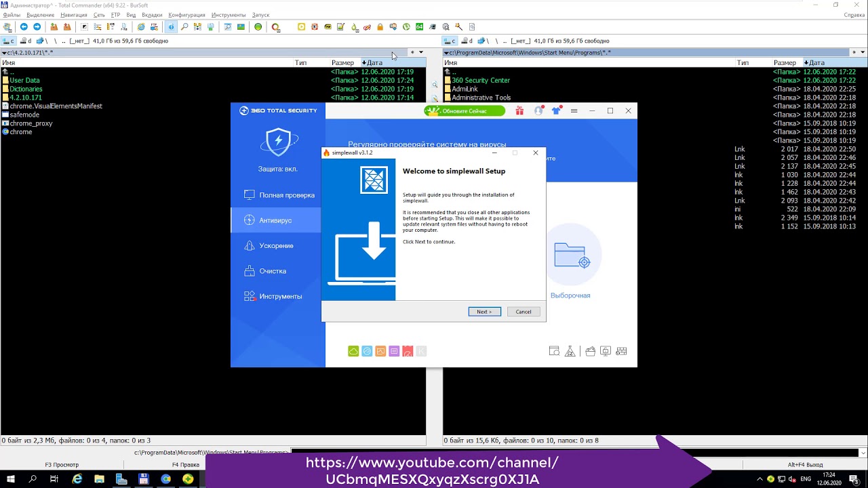Open Dictionaries folder in left panel
The image size is (868, 488).
click(26, 89)
